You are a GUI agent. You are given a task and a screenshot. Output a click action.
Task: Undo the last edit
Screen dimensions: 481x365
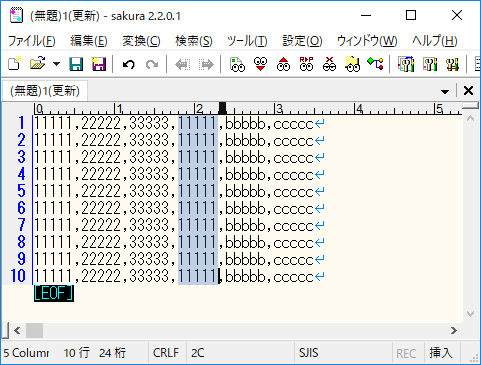129,64
